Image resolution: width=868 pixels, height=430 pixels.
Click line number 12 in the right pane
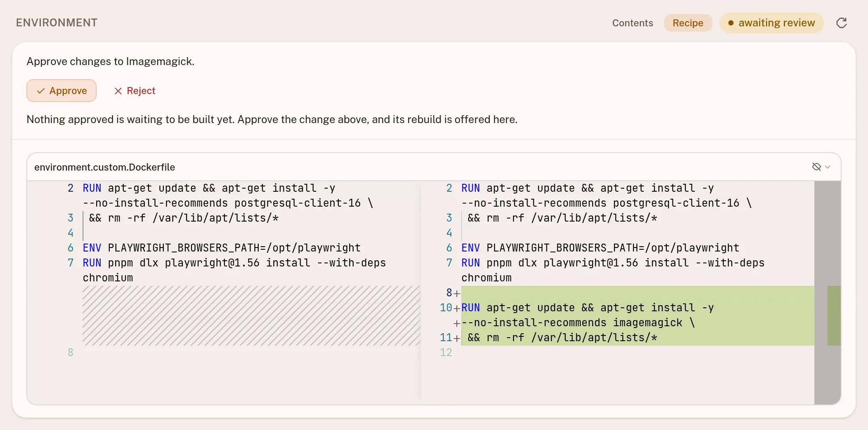pyautogui.click(x=446, y=353)
